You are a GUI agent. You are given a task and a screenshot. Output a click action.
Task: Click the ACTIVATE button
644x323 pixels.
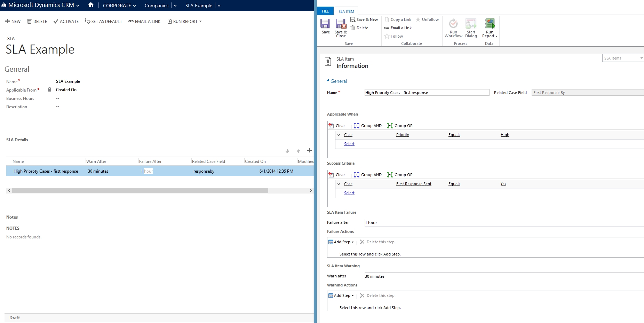click(x=66, y=22)
